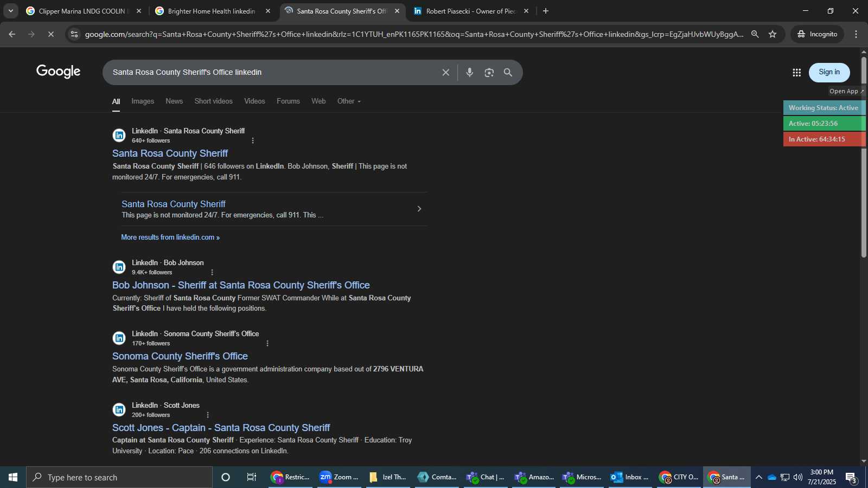The image size is (868, 488).
Task: Click Windows taskbar search box
Action: (x=119, y=477)
